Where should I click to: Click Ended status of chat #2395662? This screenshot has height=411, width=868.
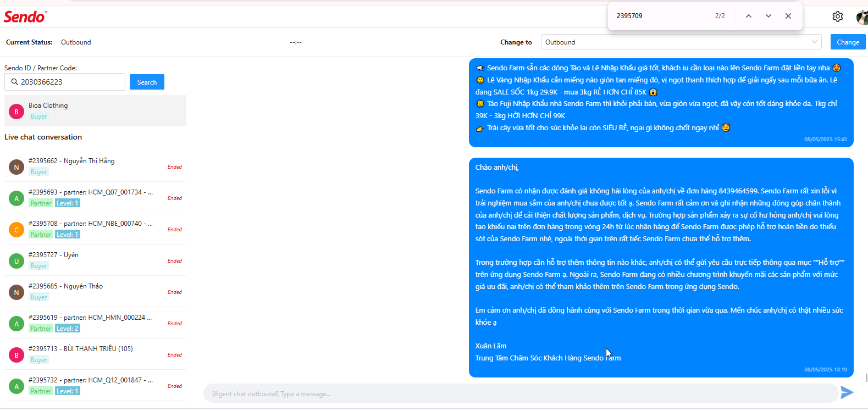coord(175,167)
